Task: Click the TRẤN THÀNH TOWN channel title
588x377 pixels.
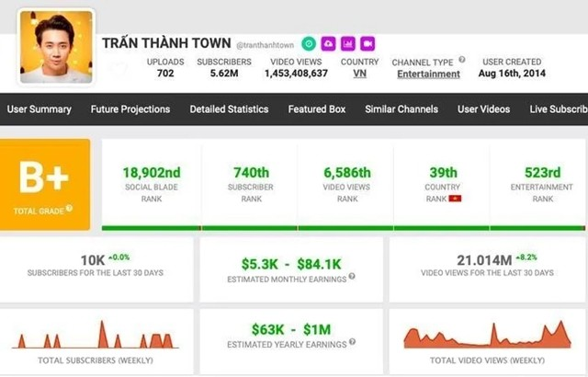Action: [166, 43]
